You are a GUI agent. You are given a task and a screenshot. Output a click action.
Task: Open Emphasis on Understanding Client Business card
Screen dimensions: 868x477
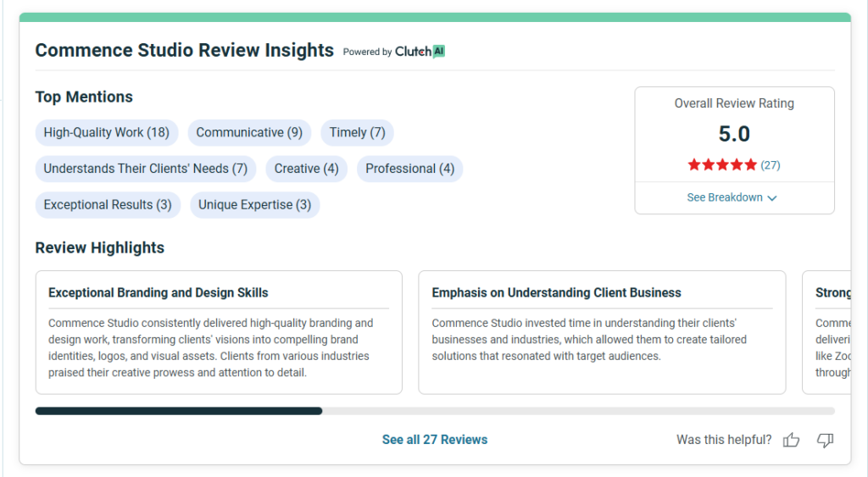602,333
